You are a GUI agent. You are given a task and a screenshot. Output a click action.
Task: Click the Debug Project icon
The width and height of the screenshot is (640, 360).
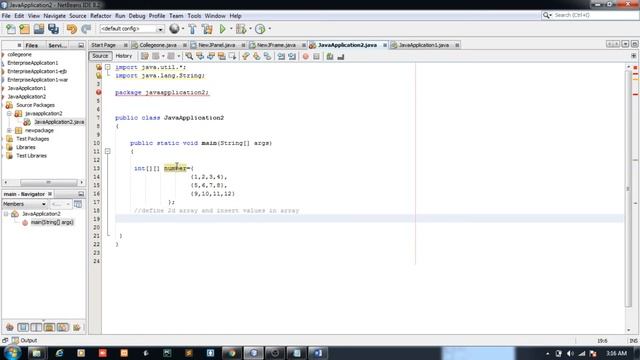pos(241,29)
